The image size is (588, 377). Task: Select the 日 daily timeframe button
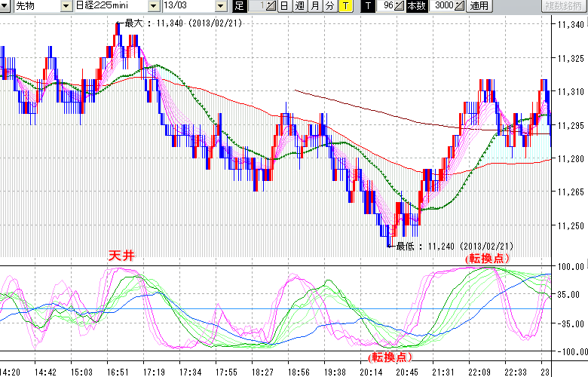pos(284,6)
